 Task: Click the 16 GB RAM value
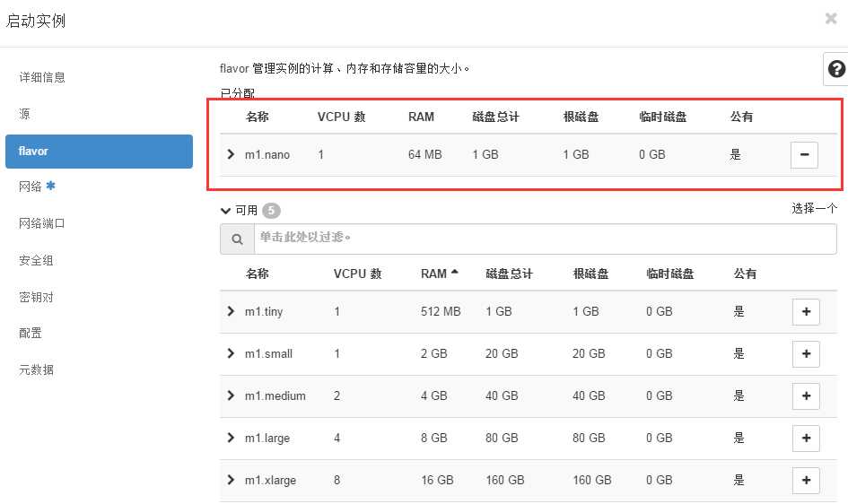coord(437,480)
